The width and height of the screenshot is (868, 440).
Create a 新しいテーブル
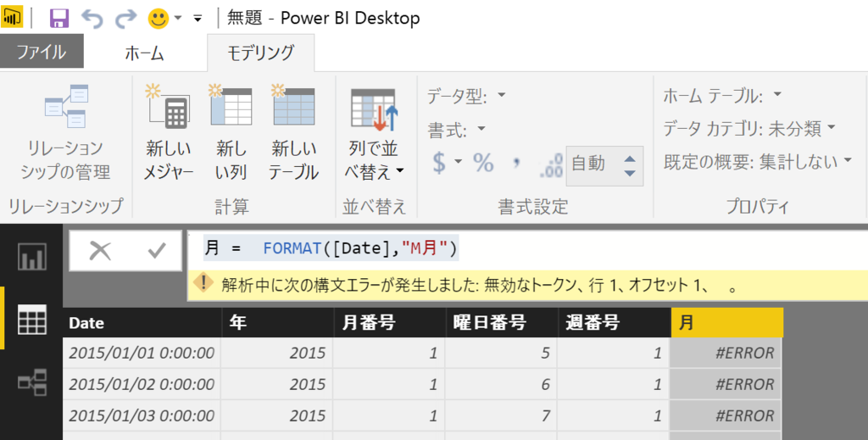coord(293,131)
